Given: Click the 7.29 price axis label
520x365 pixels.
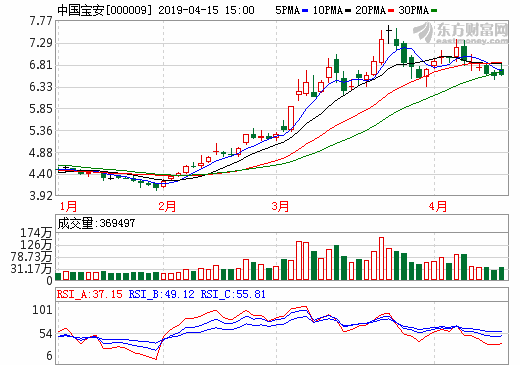Looking at the screenshot, I should [x=41, y=43].
